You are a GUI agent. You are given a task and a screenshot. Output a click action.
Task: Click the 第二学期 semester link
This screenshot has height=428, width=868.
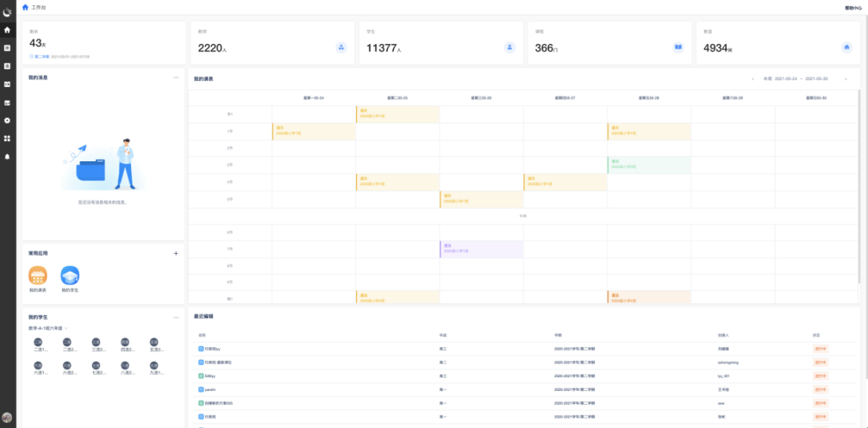41,56
